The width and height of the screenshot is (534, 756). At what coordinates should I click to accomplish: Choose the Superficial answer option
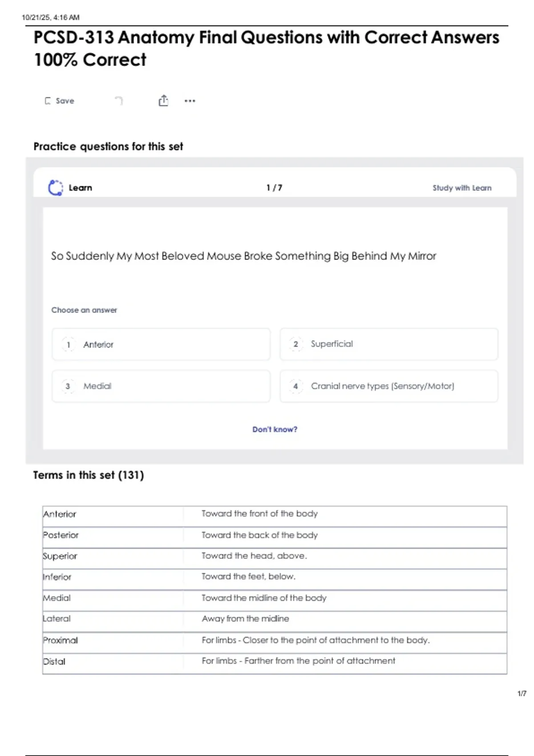point(389,344)
